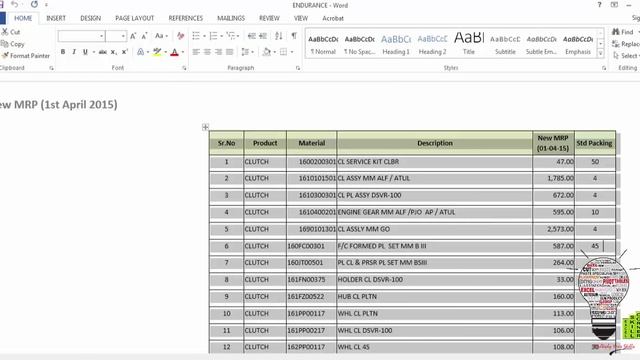This screenshot has width=640, height=360.
Task: Align text right
Action: click(x=219, y=52)
